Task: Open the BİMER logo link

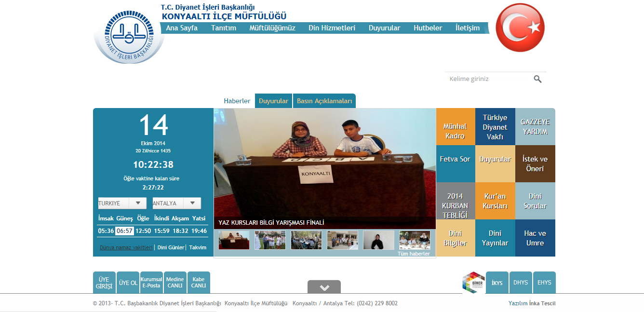Action: click(x=473, y=283)
